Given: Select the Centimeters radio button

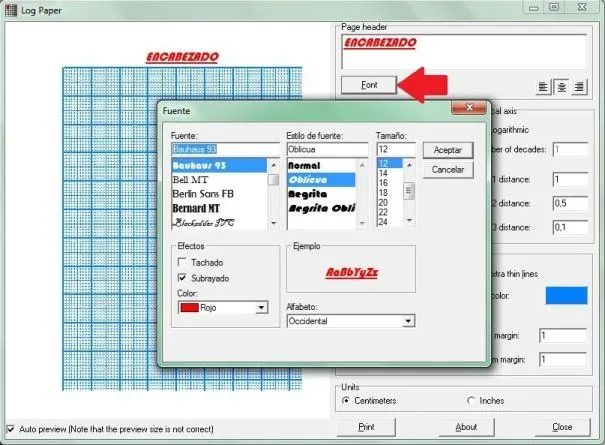Looking at the screenshot, I should point(346,400).
